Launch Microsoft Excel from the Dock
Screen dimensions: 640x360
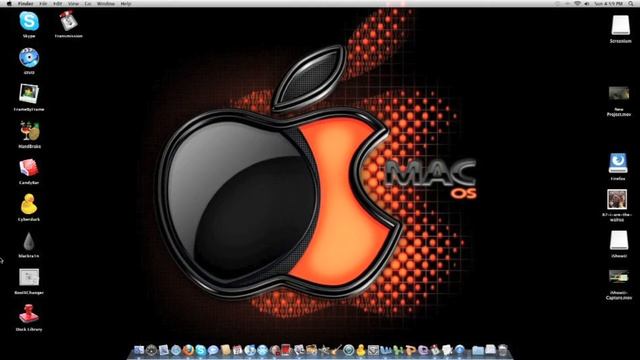tap(398, 350)
